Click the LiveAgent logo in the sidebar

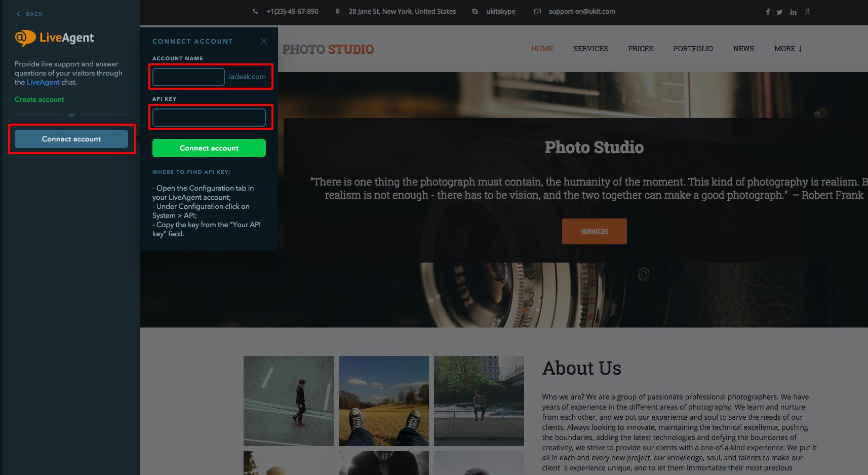point(55,38)
